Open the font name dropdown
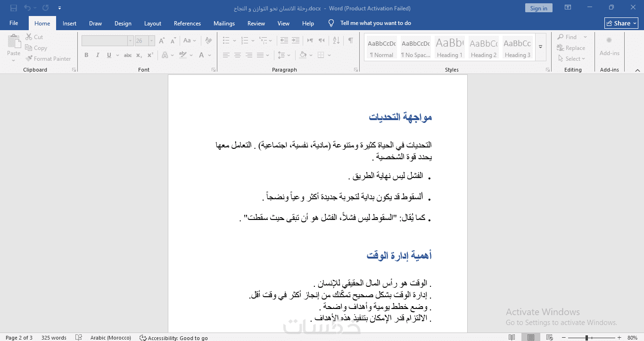 pos(130,41)
